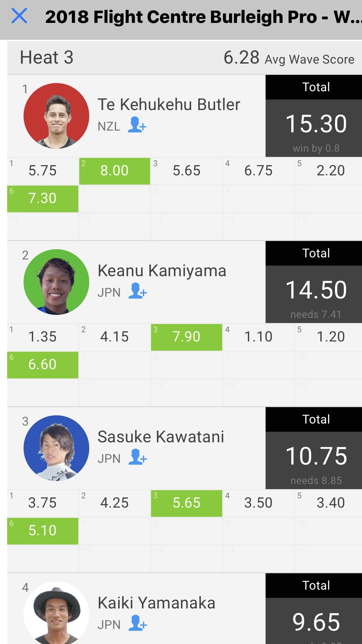Select Kamiyama's 6.60 sixth wave score

pos(43,365)
